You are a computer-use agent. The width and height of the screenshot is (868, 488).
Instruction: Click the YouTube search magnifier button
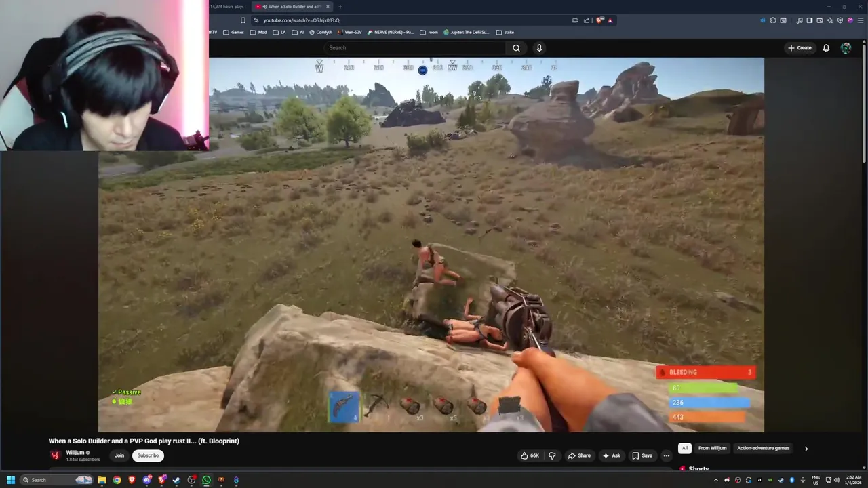point(516,48)
